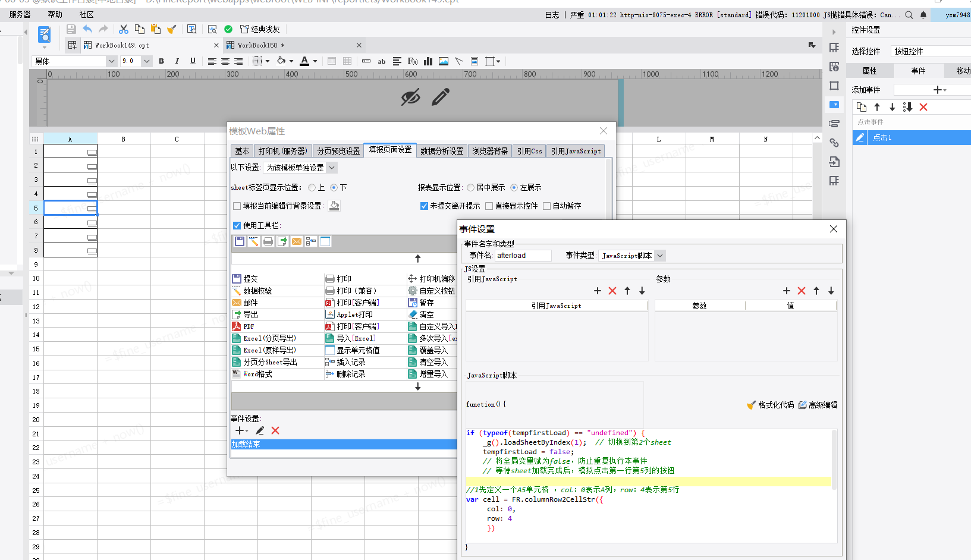Image resolution: width=971 pixels, height=560 pixels.
Task: Click the notification bell icon
Action: tap(923, 15)
